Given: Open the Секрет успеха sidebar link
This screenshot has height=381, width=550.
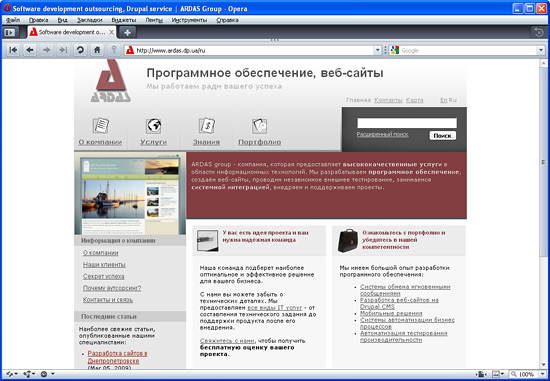Looking at the screenshot, I should [x=103, y=276].
